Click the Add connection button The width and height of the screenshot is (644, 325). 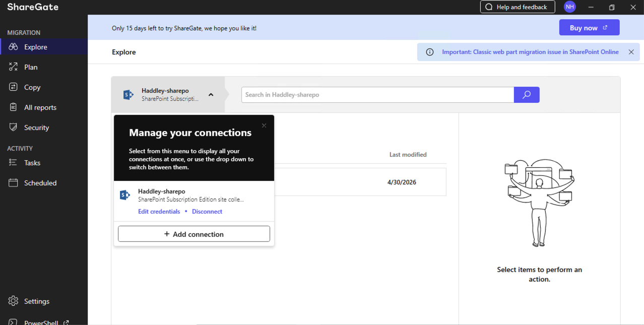(x=194, y=234)
